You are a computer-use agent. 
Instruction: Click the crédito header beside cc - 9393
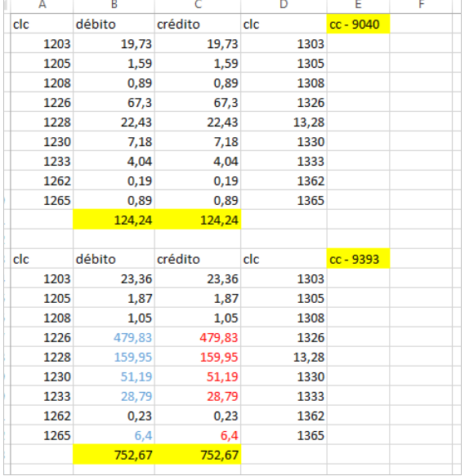tap(198, 259)
